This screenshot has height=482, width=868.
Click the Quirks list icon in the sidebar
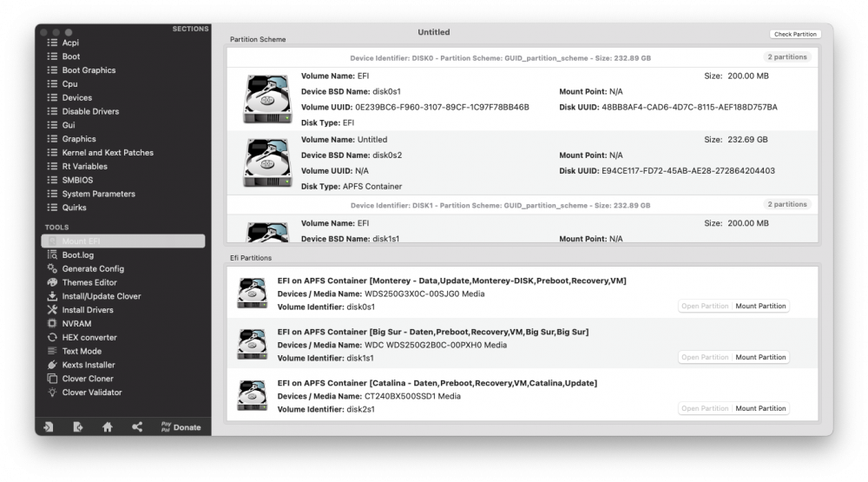coord(52,208)
